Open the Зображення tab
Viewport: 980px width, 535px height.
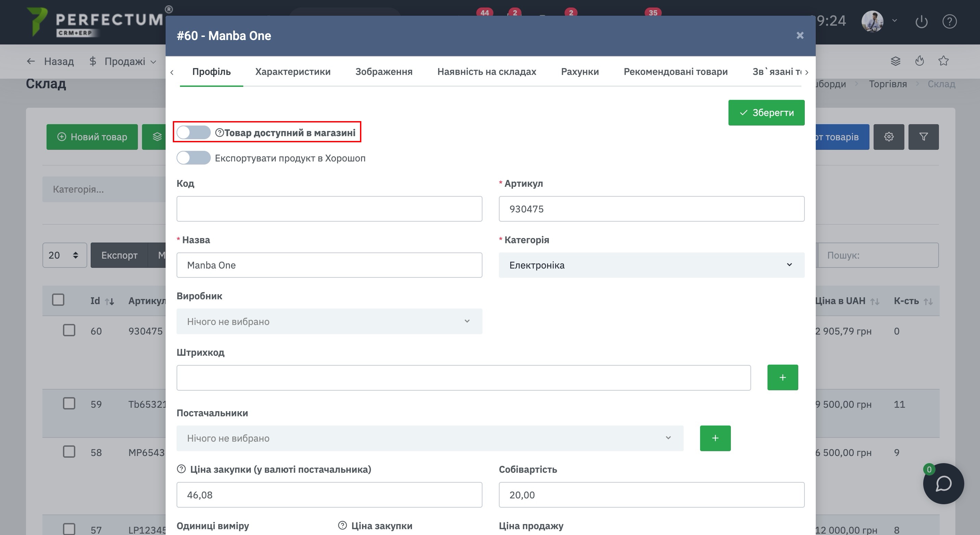tap(384, 71)
